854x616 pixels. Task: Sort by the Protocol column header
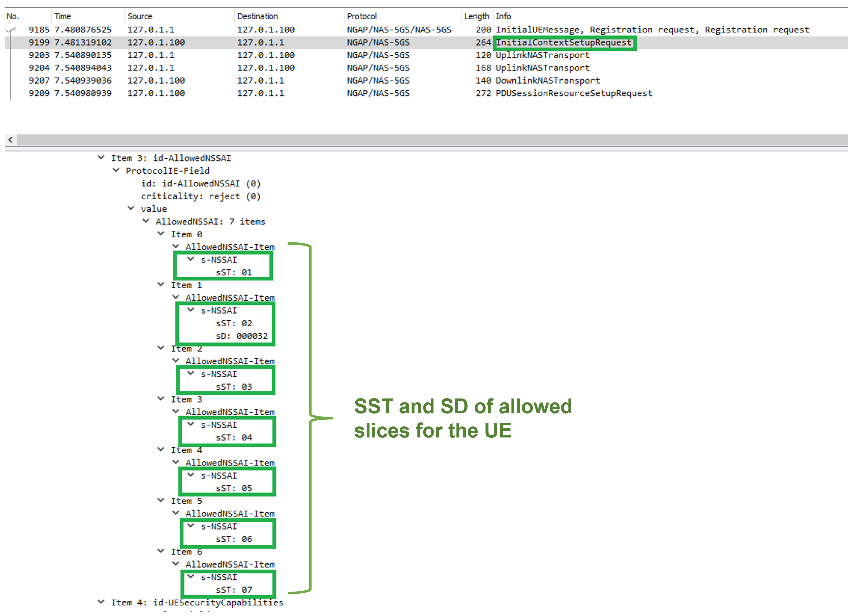[362, 16]
